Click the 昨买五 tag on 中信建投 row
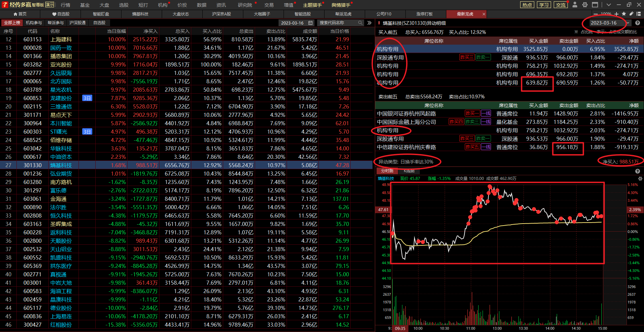644x332 pixels. (472, 147)
